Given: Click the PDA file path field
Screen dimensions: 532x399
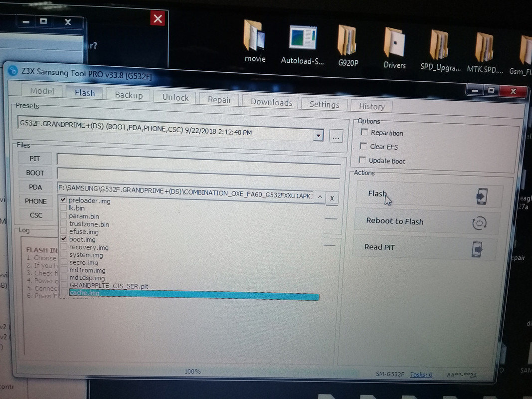Looking at the screenshot, I should (x=185, y=192).
